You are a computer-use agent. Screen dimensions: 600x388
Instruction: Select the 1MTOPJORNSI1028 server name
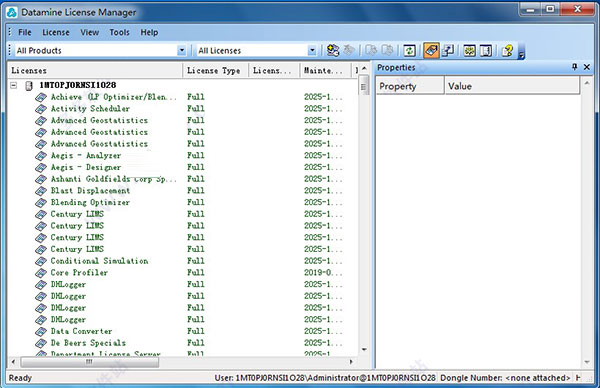(78, 85)
